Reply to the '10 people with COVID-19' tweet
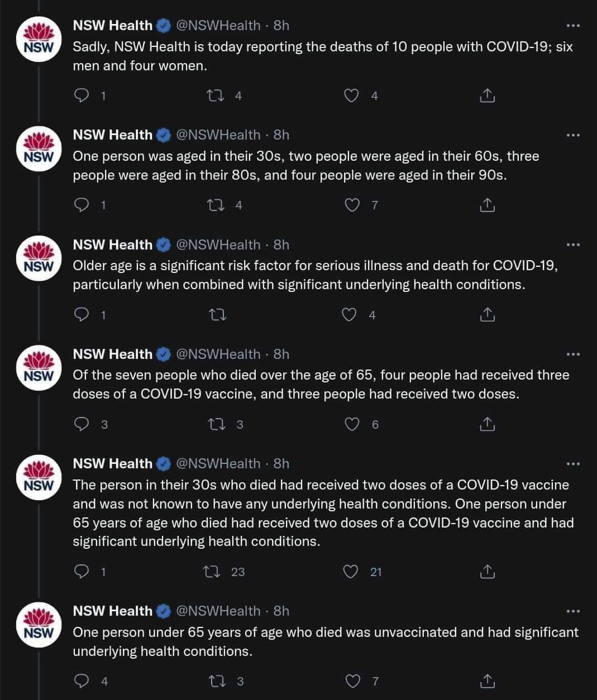The width and height of the screenshot is (597, 700). pyautogui.click(x=82, y=96)
